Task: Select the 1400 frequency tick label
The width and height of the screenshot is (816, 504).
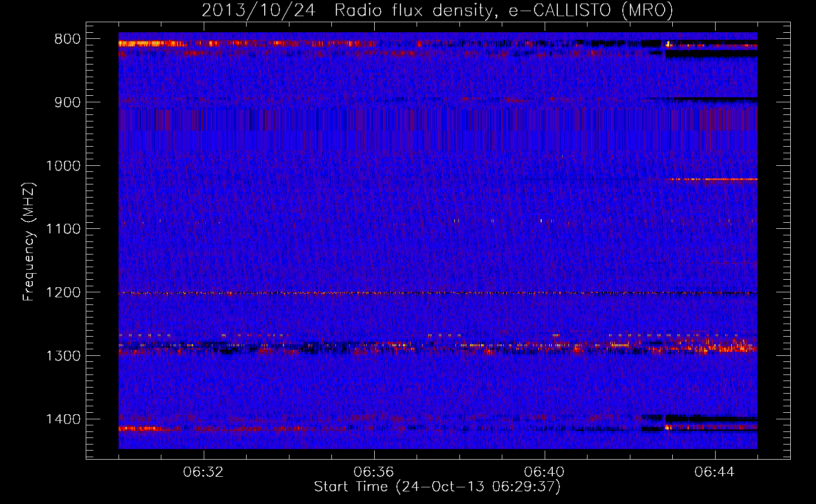Action: [x=63, y=419]
